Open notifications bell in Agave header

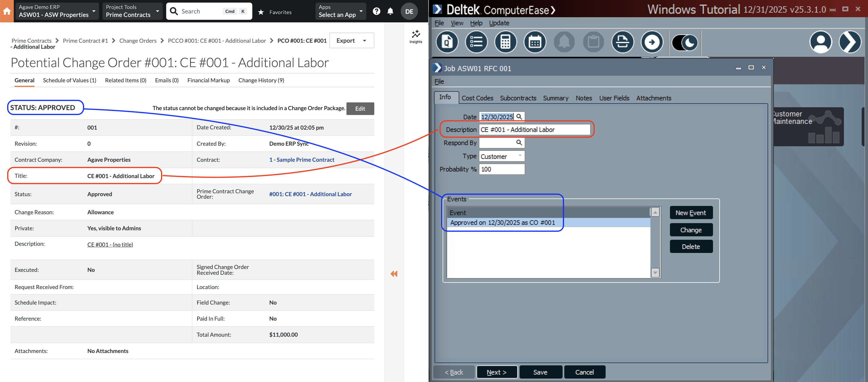click(x=391, y=11)
